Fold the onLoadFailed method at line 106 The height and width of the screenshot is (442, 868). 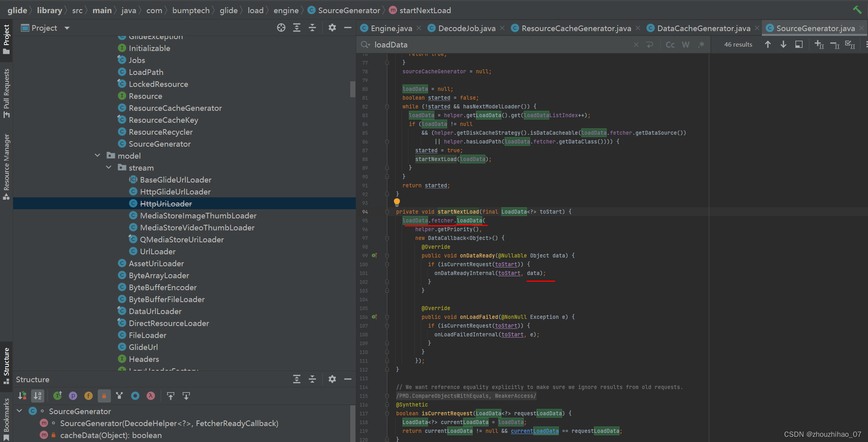pyautogui.click(x=387, y=317)
